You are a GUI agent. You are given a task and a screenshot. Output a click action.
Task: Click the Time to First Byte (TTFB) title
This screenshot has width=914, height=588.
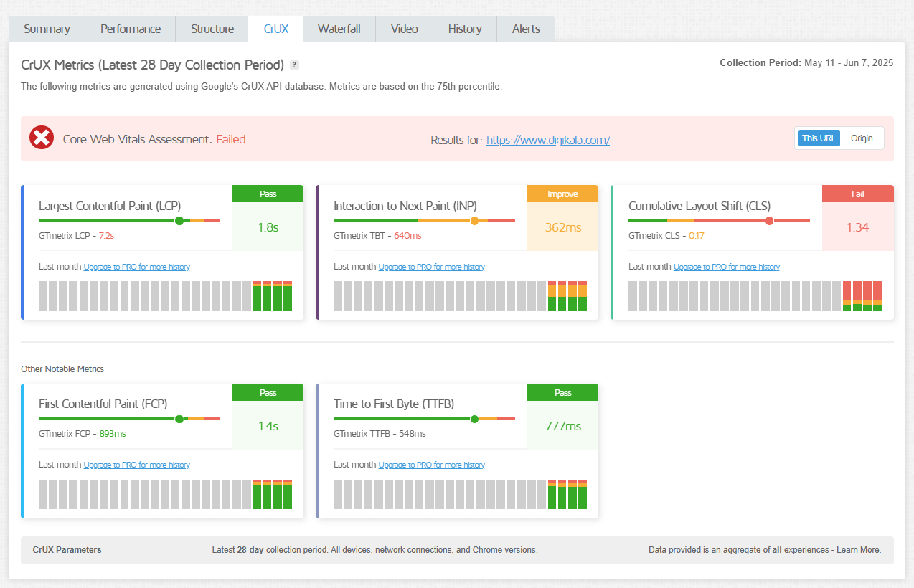point(394,404)
